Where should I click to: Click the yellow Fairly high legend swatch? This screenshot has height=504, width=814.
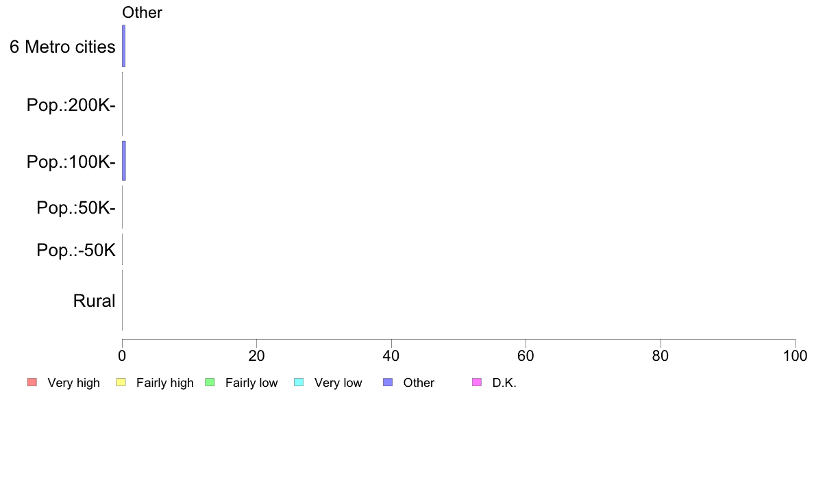coord(121,383)
